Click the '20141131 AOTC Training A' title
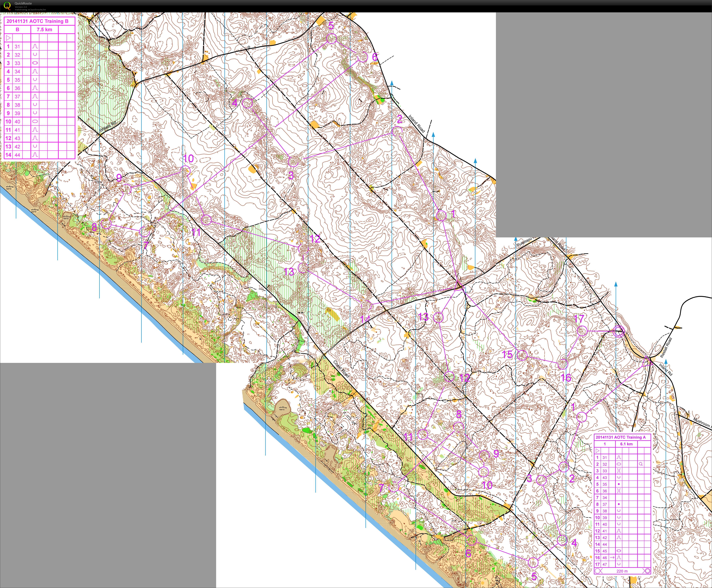Viewport: 712px width, 588px height. coord(621,437)
